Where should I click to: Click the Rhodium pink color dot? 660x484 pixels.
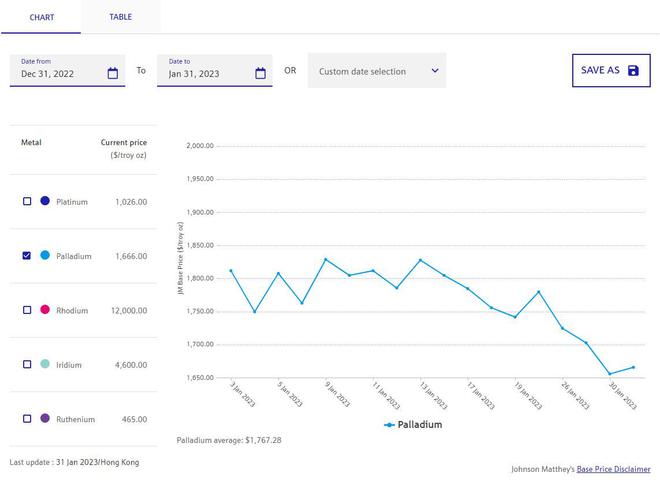click(x=45, y=310)
